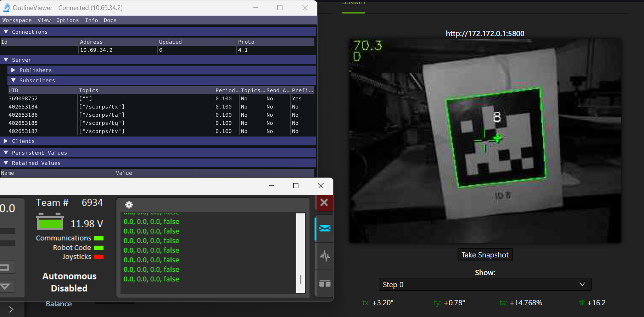Open the View menu
Image resolution: width=644 pixels, height=317 pixels.
coord(44,20)
